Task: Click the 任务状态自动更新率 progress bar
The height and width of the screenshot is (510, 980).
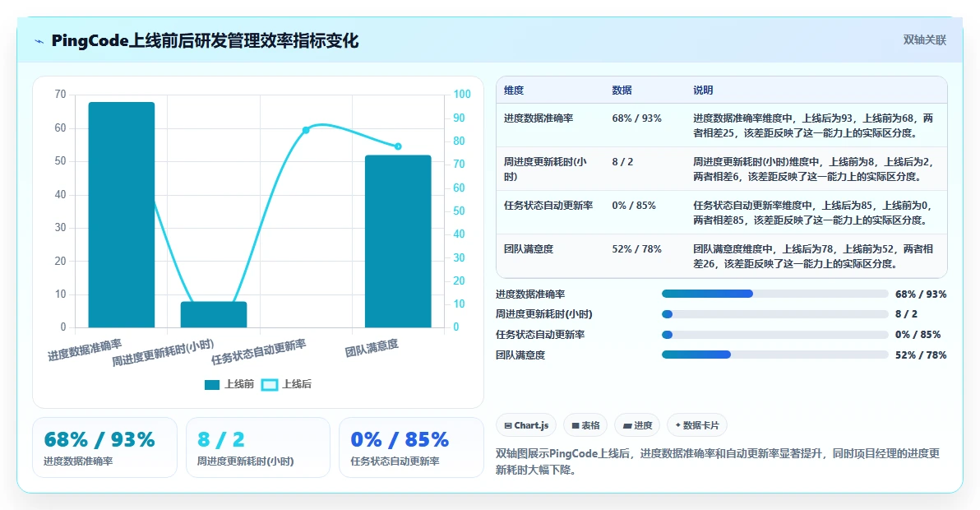Action: (x=775, y=334)
